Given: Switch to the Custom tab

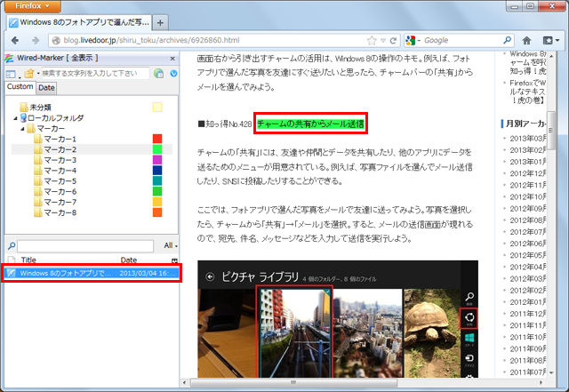Looking at the screenshot, I should (20, 87).
